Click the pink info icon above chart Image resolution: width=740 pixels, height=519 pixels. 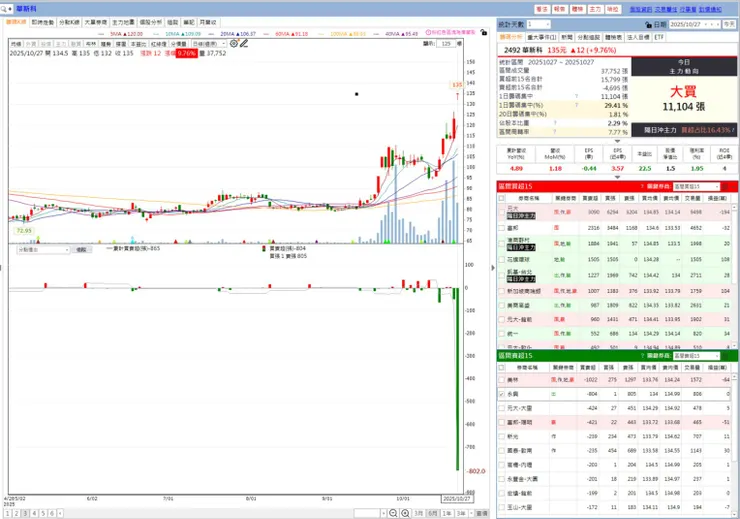click(x=428, y=33)
